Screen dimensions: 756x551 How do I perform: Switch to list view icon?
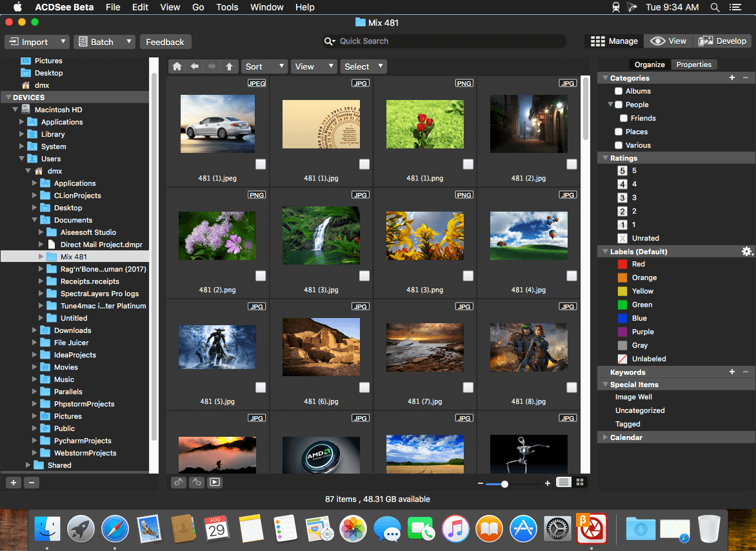click(x=563, y=482)
